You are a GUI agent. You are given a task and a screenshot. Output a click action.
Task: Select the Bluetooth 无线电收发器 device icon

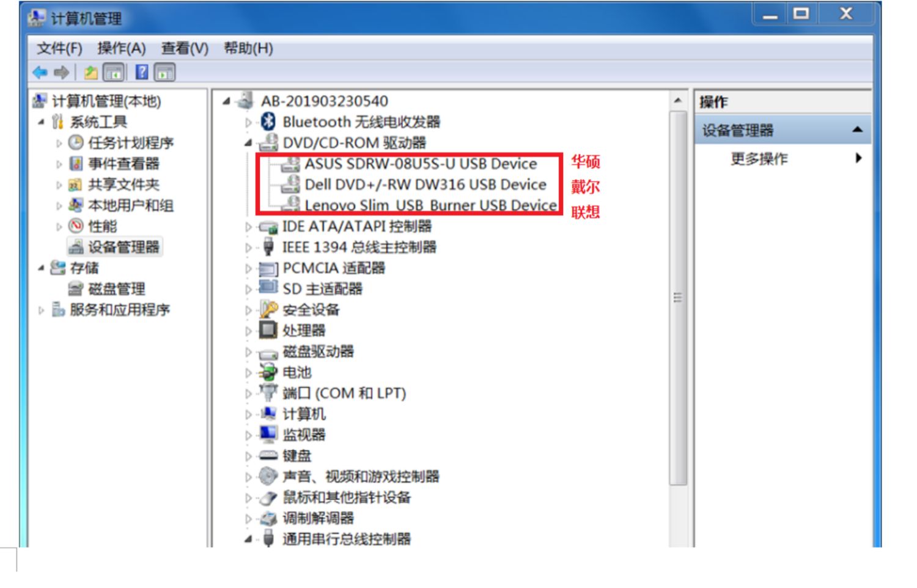(268, 122)
